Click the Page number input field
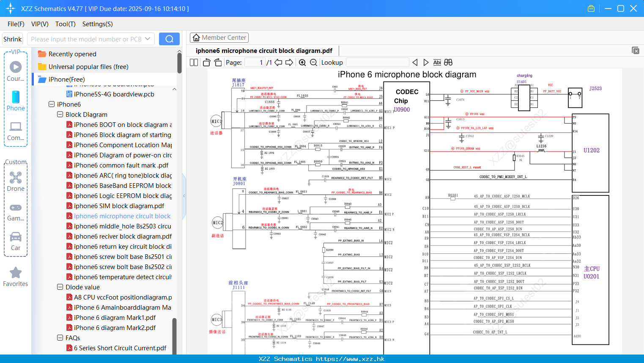Screen dimensions: 644x363 [x=255, y=63]
